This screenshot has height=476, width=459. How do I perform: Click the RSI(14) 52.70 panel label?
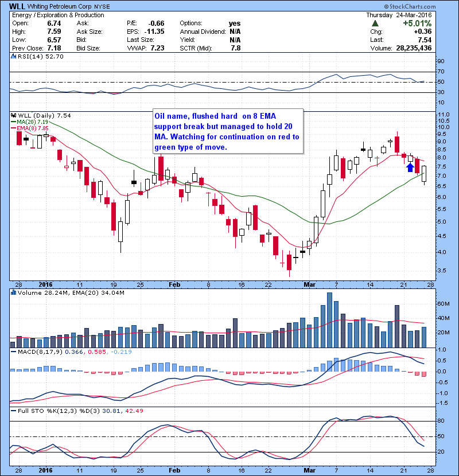40,56
